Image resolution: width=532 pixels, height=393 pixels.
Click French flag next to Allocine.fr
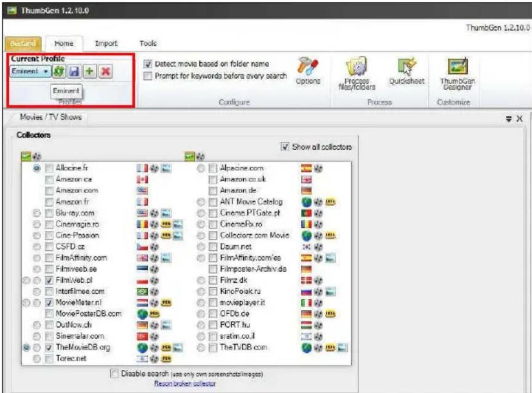point(142,168)
